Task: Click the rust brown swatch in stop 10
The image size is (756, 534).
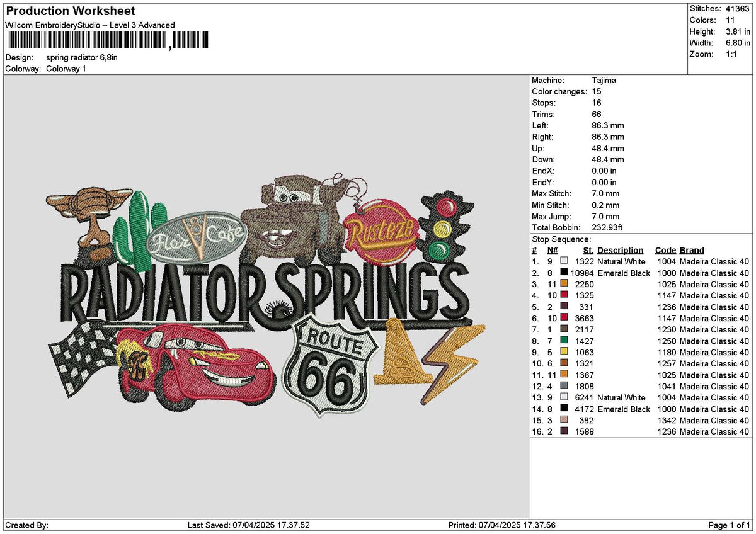Action: [x=564, y=363]
